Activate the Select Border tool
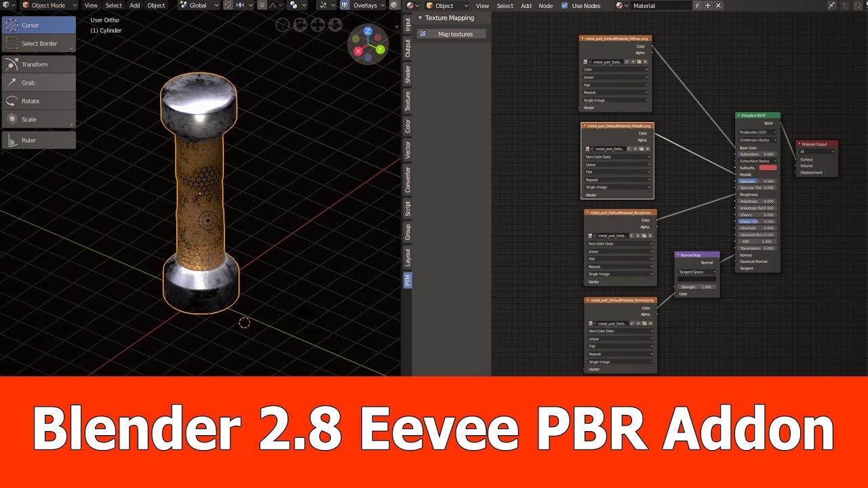The width and height of the screenshot is (868, 488). [39, 43]
